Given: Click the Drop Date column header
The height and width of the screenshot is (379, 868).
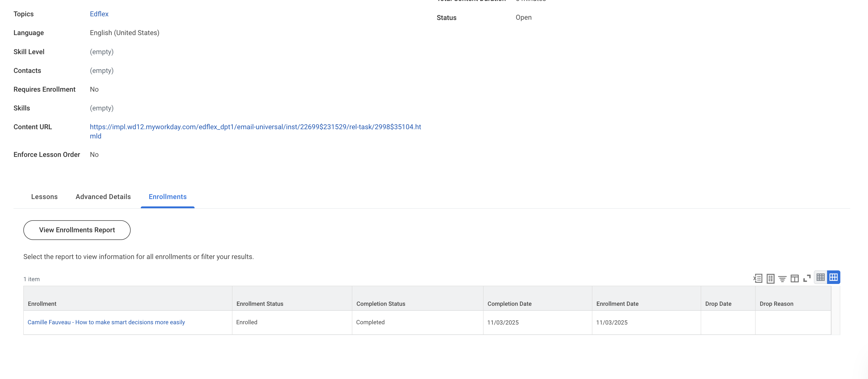Looking at the screenshot, I should click(x=728, y=298).
